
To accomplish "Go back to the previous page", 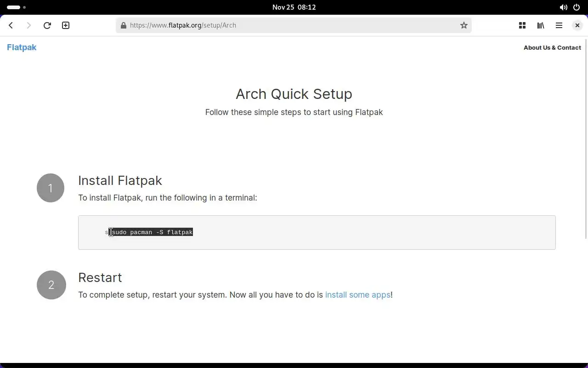I will (11, 25).
